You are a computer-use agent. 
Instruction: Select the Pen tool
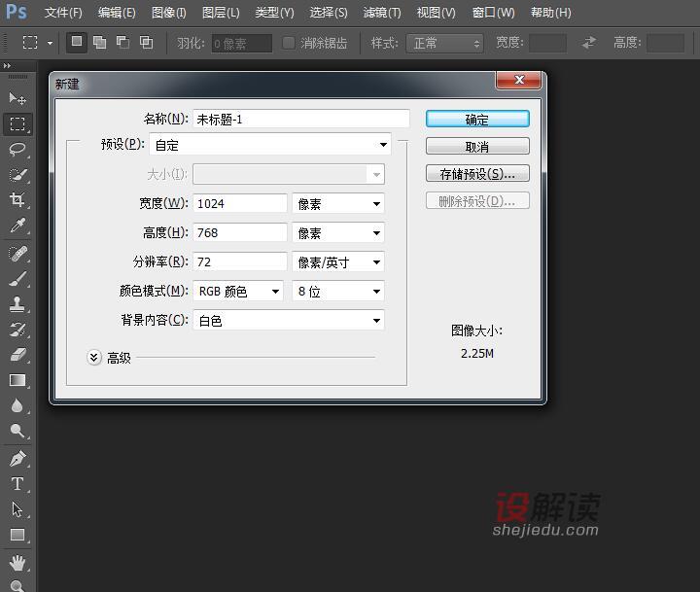point(17,458)
